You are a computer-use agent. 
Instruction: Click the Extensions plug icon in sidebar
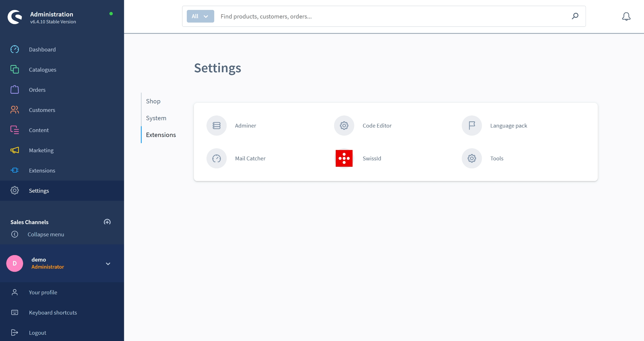click(15, 170)
